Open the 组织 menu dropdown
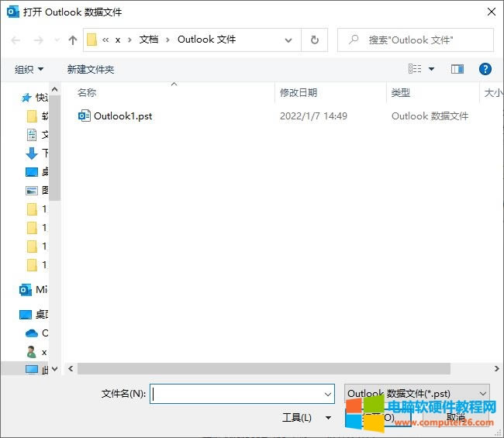 [29, 69]
